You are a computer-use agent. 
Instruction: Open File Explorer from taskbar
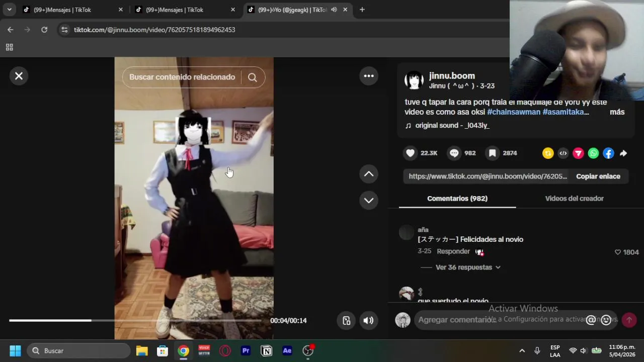142,351
